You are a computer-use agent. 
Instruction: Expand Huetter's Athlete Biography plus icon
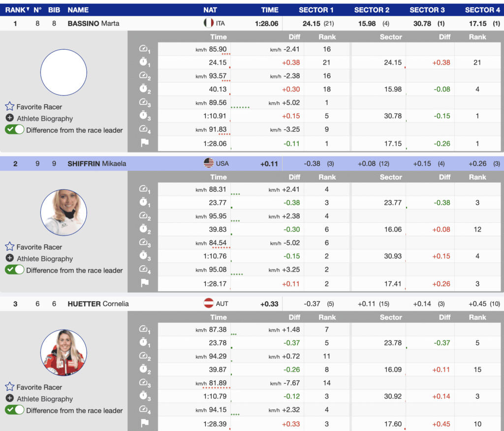pyautogui.click(x=9, y=399)
